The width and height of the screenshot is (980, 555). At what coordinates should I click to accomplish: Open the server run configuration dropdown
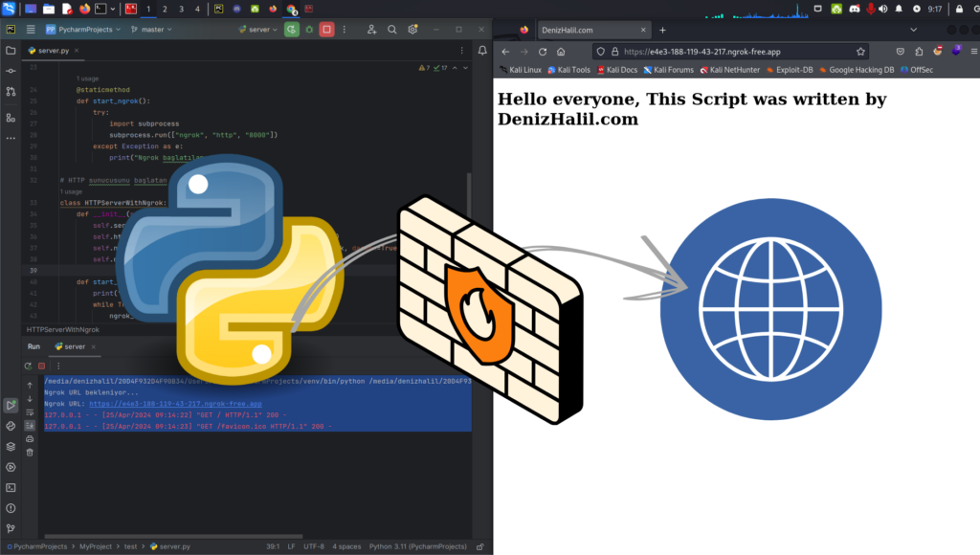pos(258,29)
